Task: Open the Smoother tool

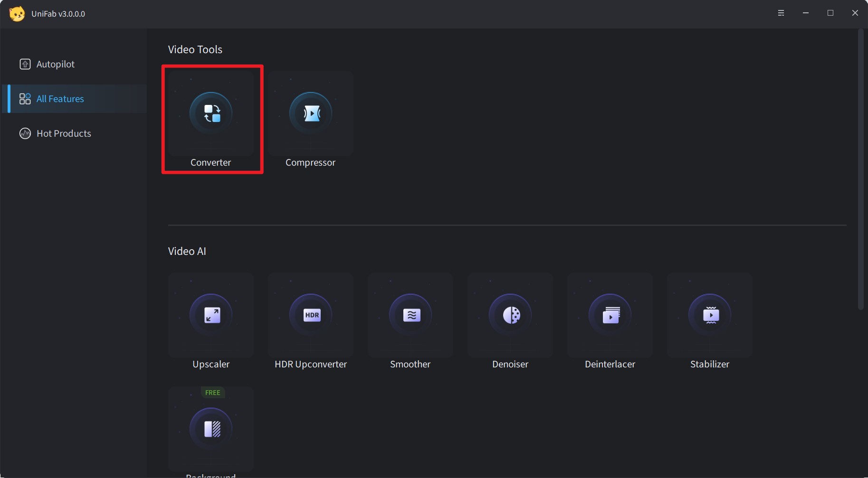Action: (410, 315)
